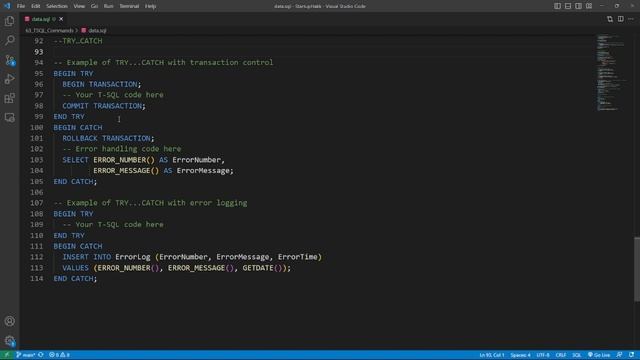The image size is (640, 360).
Task: Open the Remote Explorer view
Action: pyautogui.click(x=9, y=118)
